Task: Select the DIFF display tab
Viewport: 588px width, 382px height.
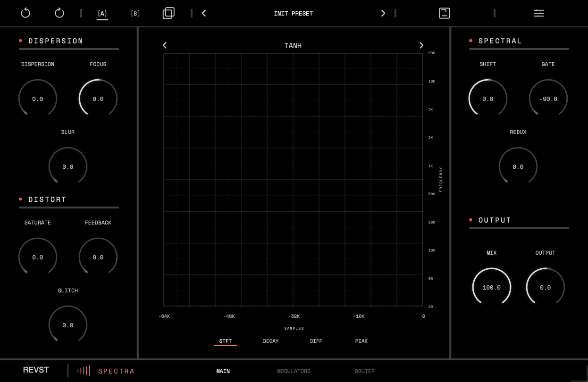Action: coord(316,341)
